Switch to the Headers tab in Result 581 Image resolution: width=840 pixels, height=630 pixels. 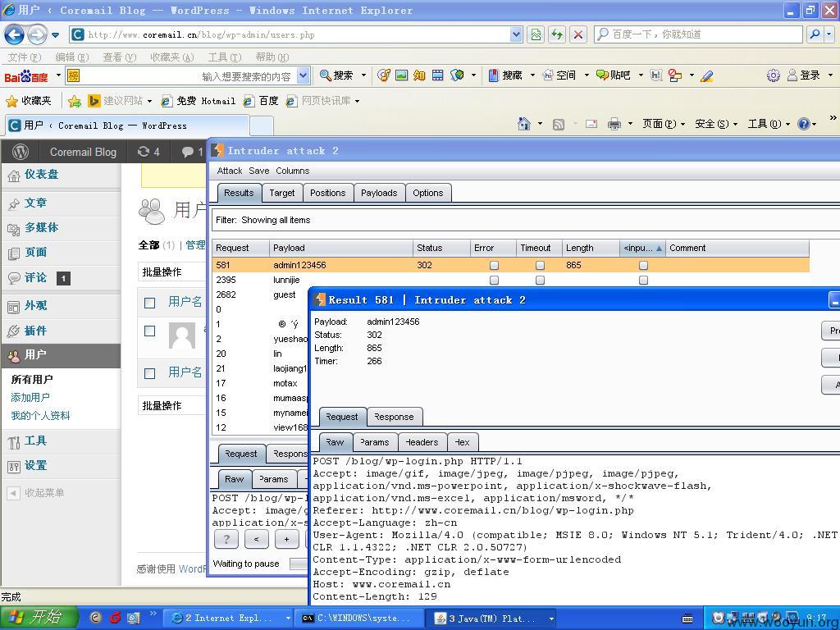coord(422,442)
